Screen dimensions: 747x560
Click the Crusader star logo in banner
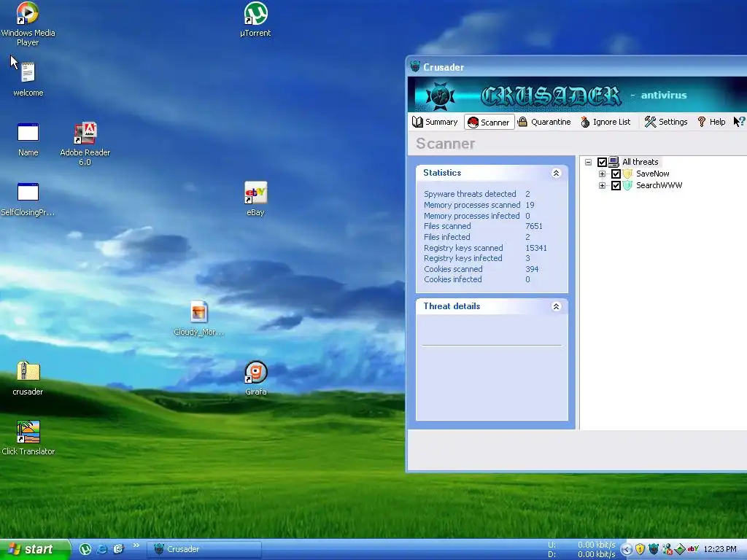point(440,96)
